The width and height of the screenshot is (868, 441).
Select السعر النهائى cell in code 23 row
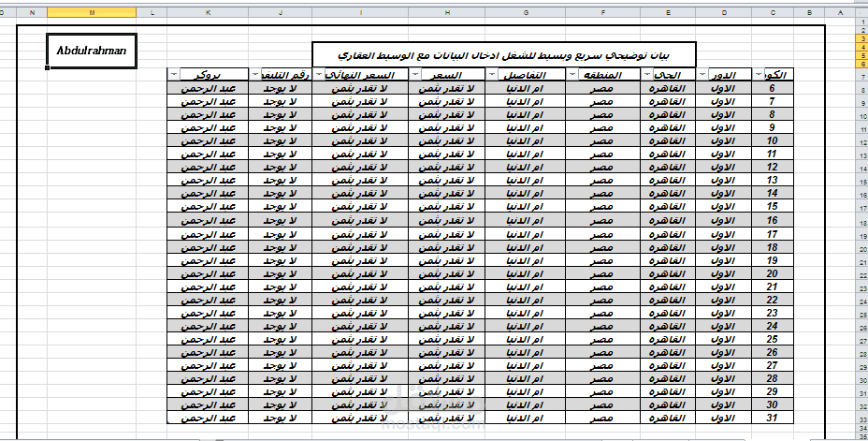coord(360,313)
